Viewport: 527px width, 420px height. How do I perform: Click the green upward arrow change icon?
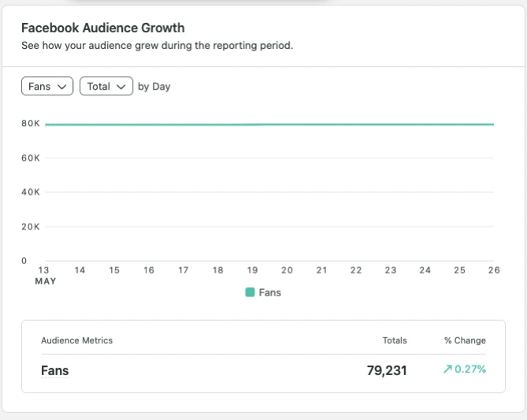(x=448, y=370)
